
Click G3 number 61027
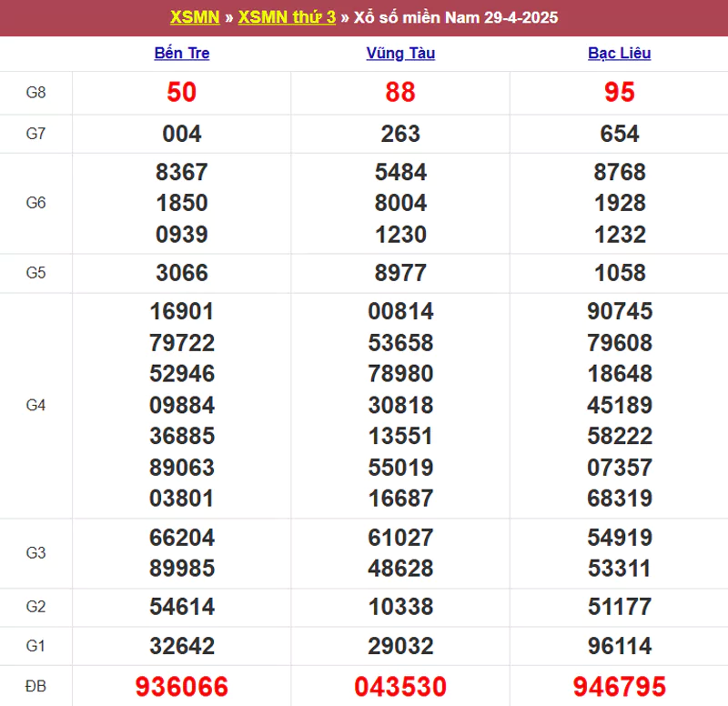click(x=400, y=538)
